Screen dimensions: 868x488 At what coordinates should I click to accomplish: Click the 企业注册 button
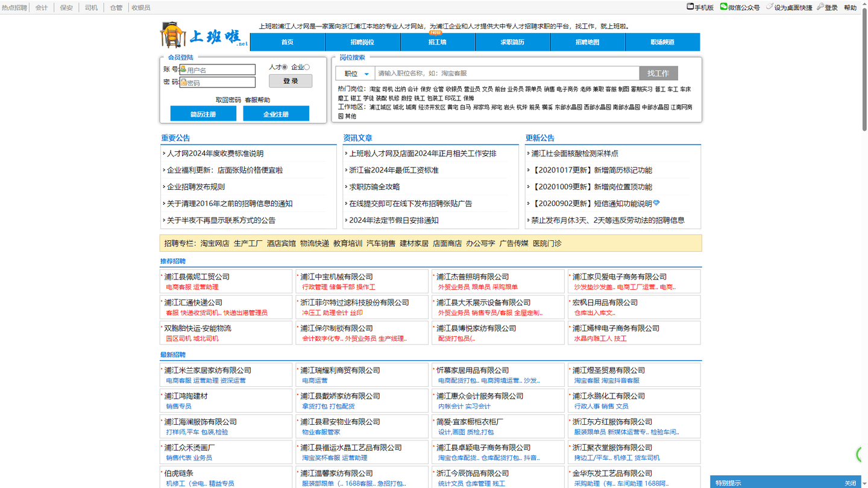[x=276, y=114]
